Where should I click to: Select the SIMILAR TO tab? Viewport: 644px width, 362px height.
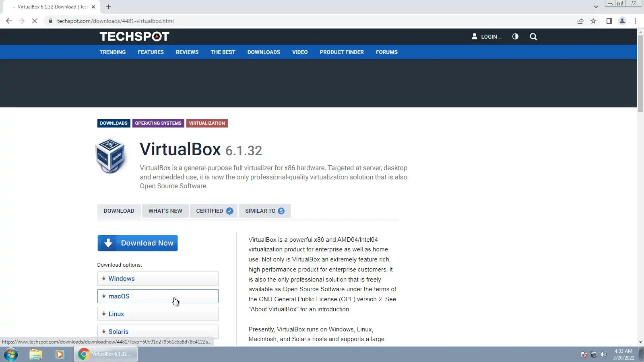(264, 211)
